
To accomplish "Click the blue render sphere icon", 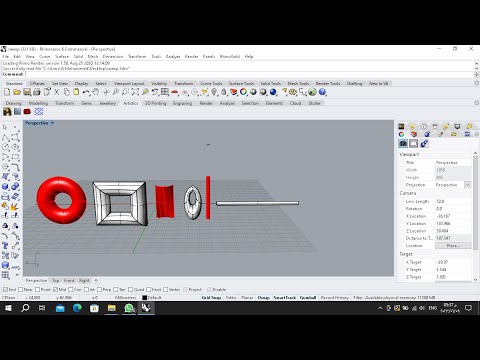I will (273, 92).
